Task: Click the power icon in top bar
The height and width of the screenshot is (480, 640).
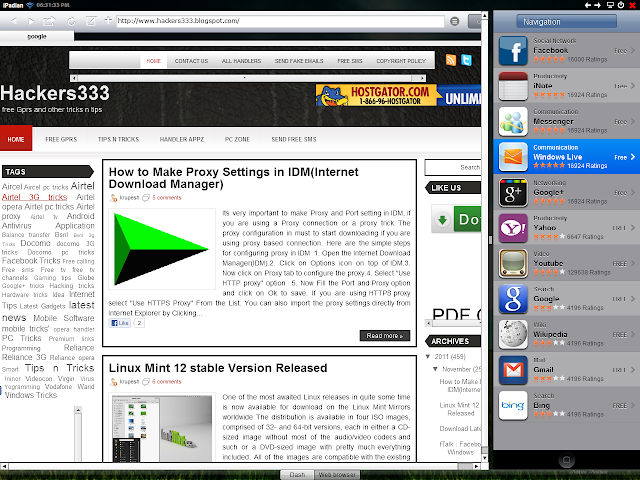Action: pos(621,5)
